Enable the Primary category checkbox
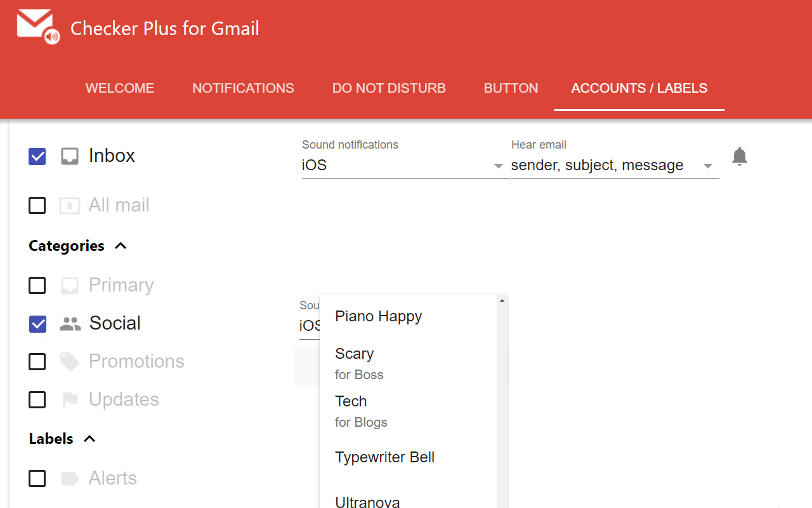The height and width of the screenshot is (508, 812). [x=37, y=286]
